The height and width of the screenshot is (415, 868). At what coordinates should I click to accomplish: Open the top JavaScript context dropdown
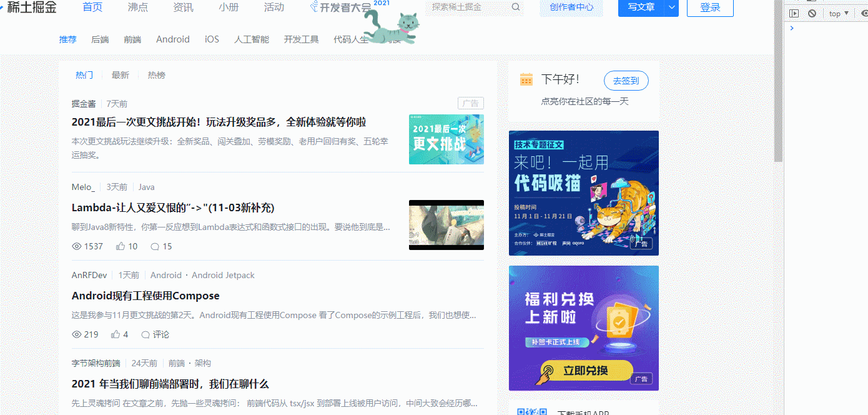coord(838,13)
